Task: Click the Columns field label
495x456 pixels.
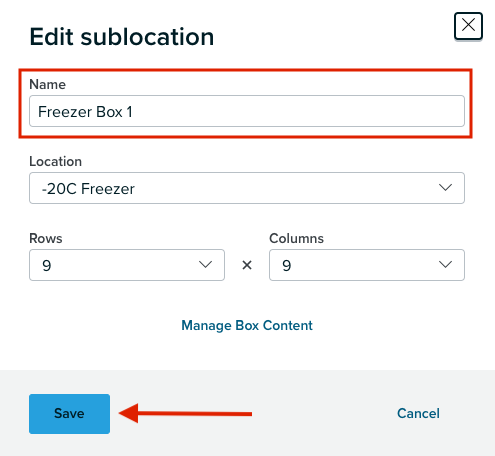Action: coord(296,239)
